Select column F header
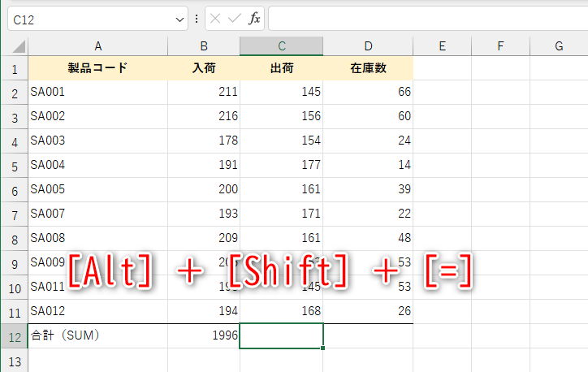This screenshot has width=588, height=372. coord(500,46)
